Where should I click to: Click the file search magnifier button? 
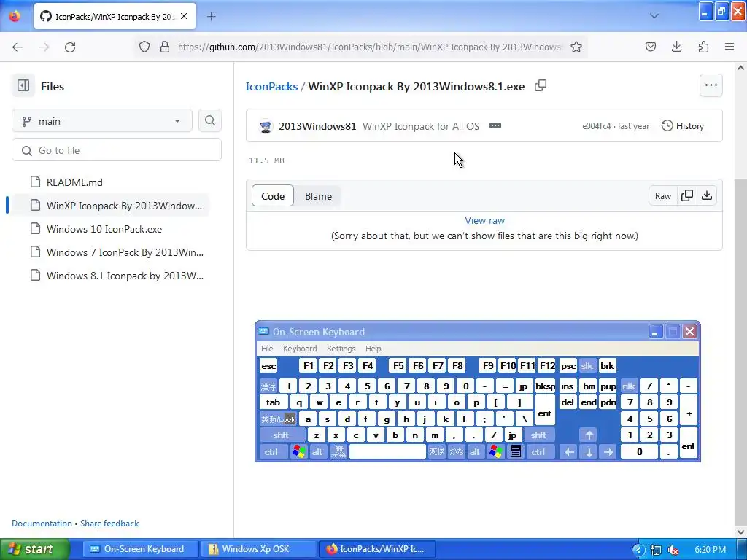pos(209,120)
